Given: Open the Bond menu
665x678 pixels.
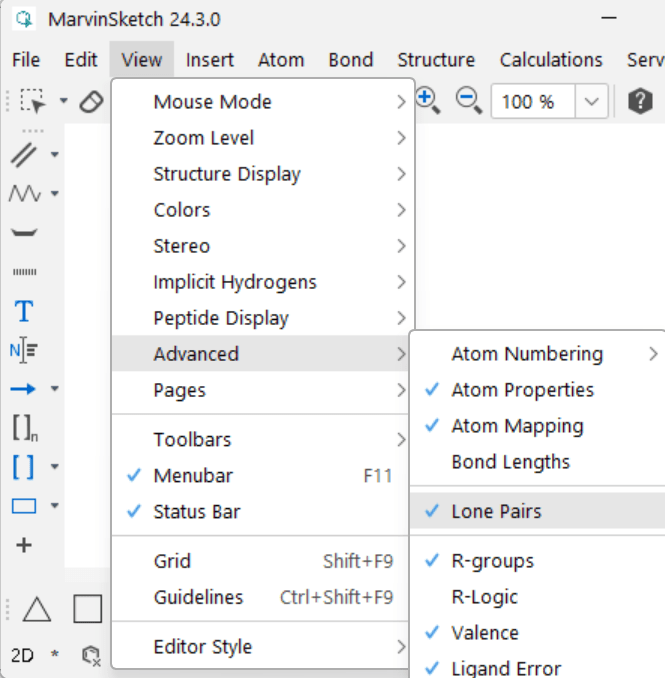Looking at the screenshot, I should (351, 60).
